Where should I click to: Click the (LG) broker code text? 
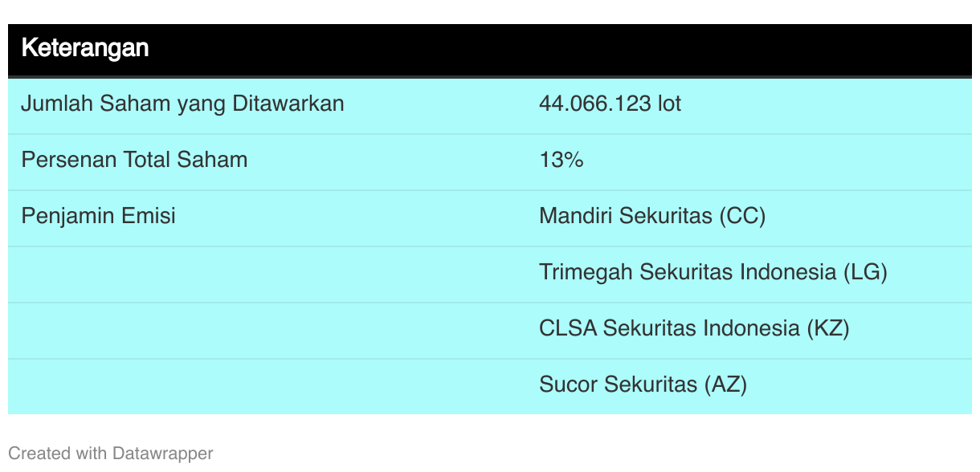click(865, 273)
